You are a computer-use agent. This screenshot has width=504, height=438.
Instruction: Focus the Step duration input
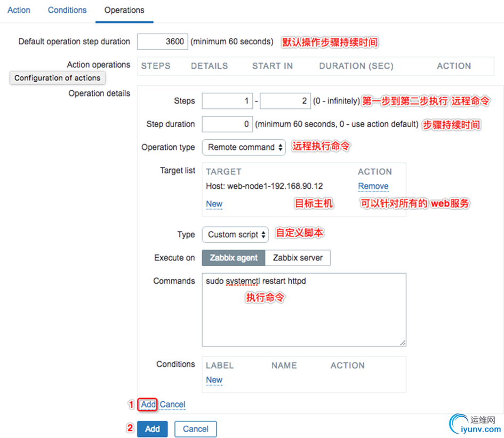[x=227, y=124]
